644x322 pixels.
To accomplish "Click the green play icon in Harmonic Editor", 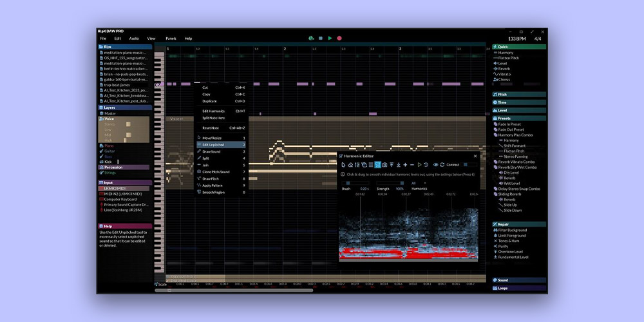I will point(419,165).
